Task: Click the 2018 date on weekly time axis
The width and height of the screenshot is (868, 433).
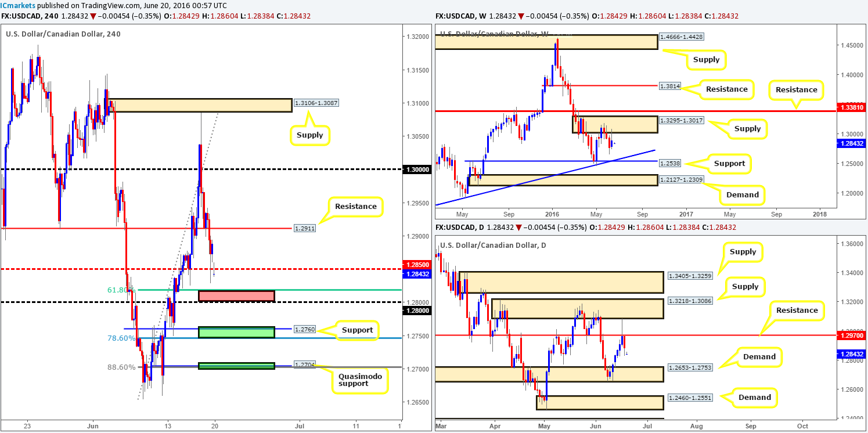Action: pyautogui.click(x=820, y=214)
